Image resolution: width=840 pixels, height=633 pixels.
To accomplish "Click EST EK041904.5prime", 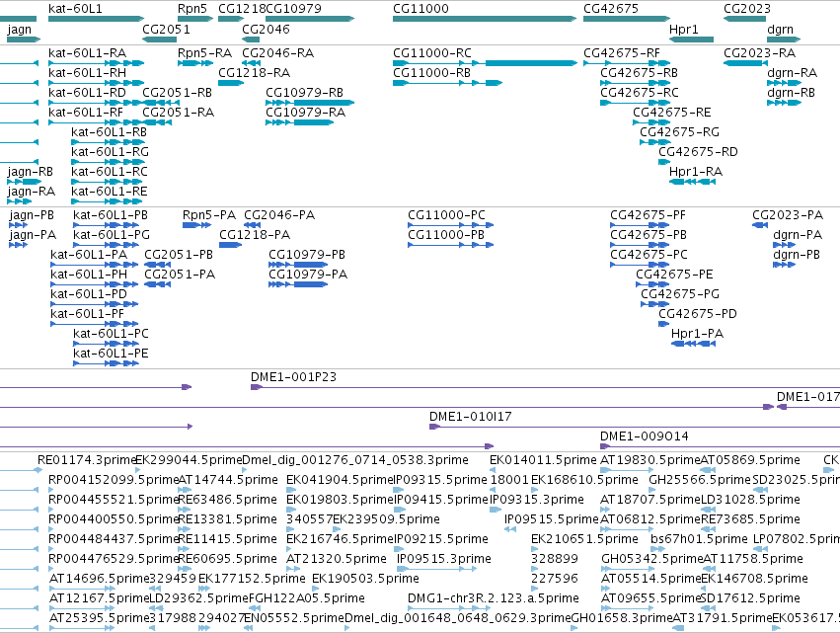I will (340, 480).
